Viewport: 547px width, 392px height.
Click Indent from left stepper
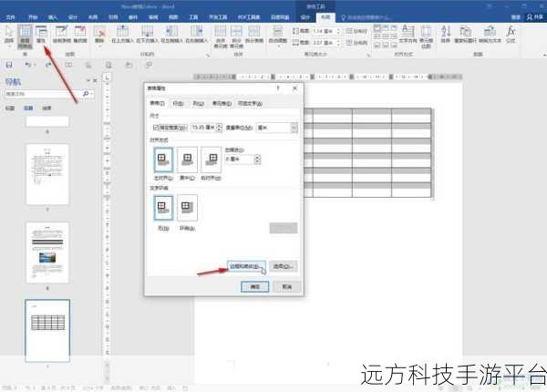coord(257,159)
